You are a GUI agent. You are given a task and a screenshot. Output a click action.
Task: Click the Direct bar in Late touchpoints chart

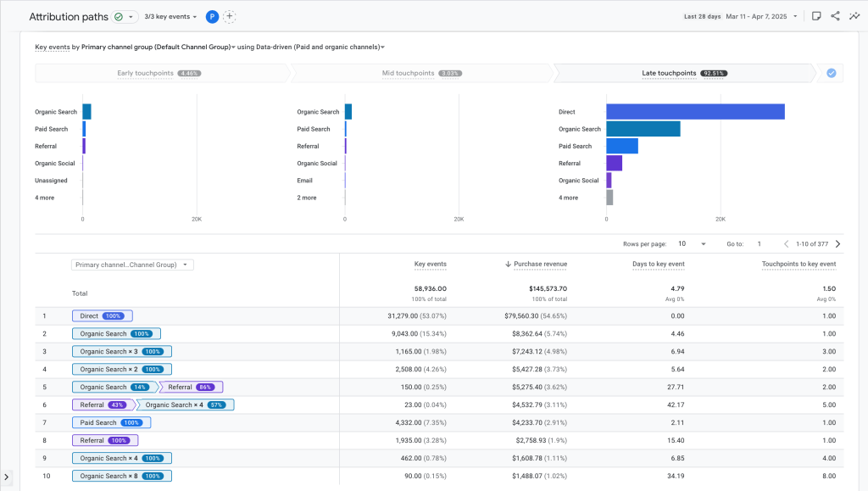pos(695,112)
